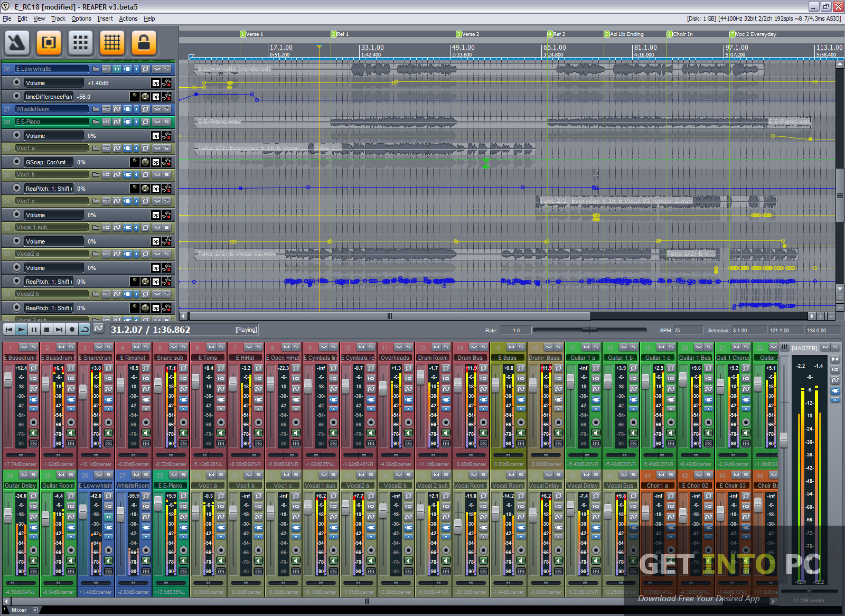Image resolution: width=845 pixels, height=616 pixels.
Task: Click the folder icon on E E-Piano track
Action: click(x=96, y=122)
